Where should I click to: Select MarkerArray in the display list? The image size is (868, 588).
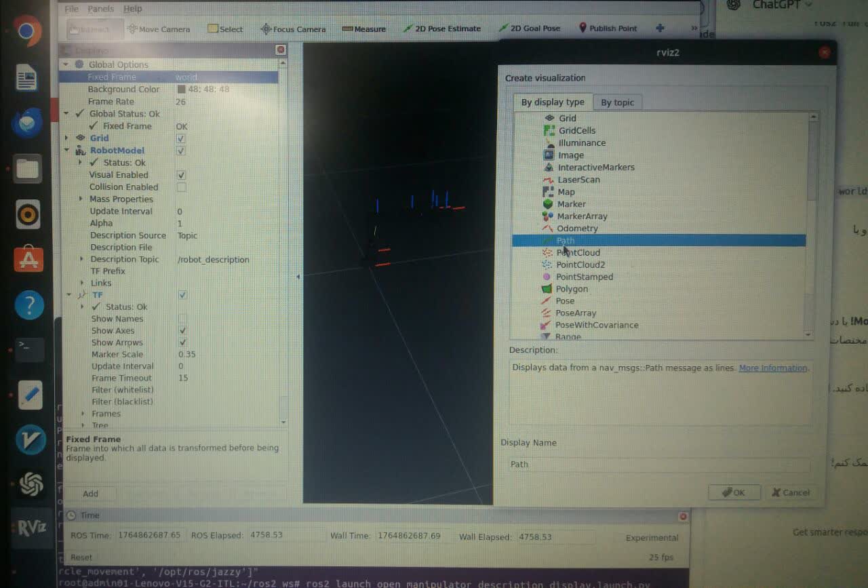[582, 216]
